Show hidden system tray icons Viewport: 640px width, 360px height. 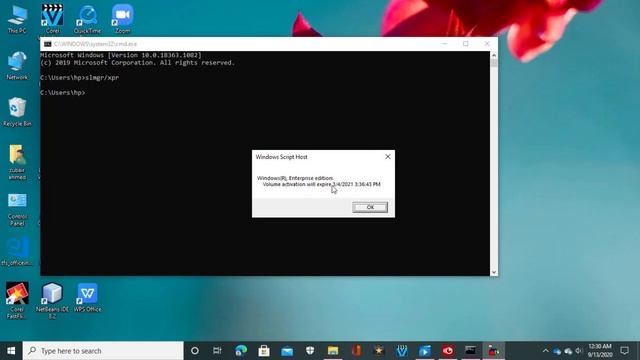pos(546,351)
